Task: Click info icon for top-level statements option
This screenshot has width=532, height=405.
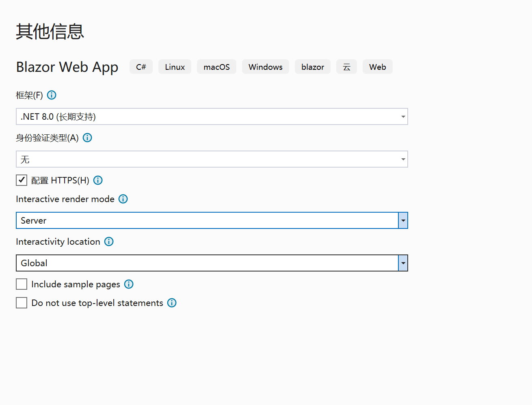Action: (x=172, y=303)
